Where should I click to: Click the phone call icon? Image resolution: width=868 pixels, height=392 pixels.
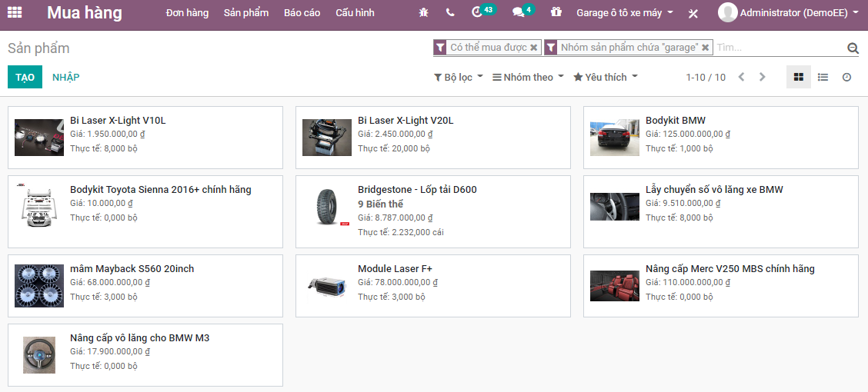click(x=450, y=13)
